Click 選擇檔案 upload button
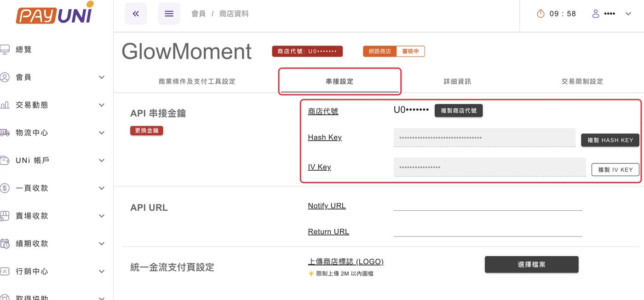 pyautogui.click(x=531, y=265)
